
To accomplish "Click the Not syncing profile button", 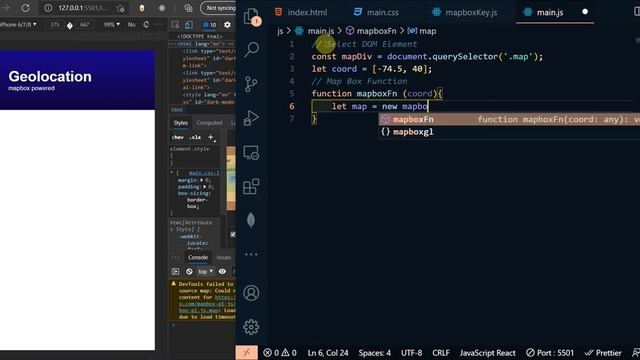I will click(218, 8).
